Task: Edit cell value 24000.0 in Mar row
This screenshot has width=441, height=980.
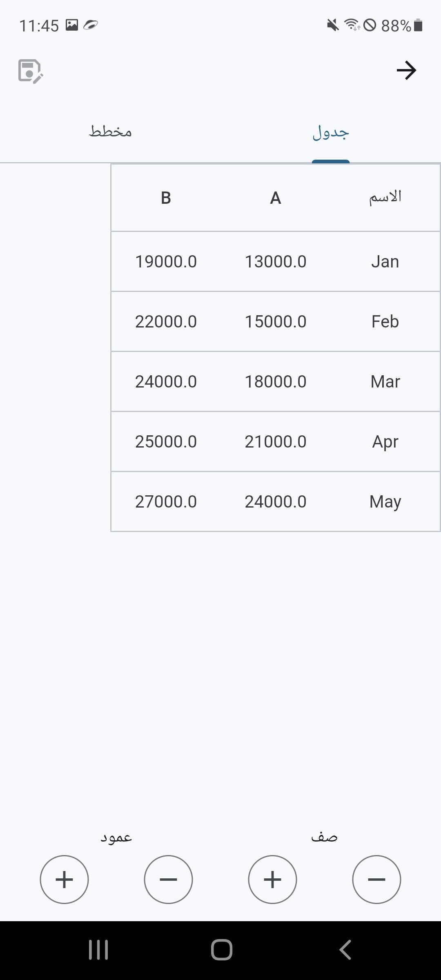Action: click(x=166, y=382)
